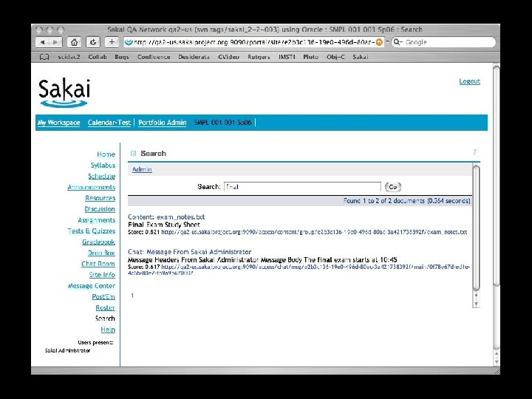Viewport: 532px width, 399px height.
Task: Open Message Center in the sidebar
Action: coord(92,286)
